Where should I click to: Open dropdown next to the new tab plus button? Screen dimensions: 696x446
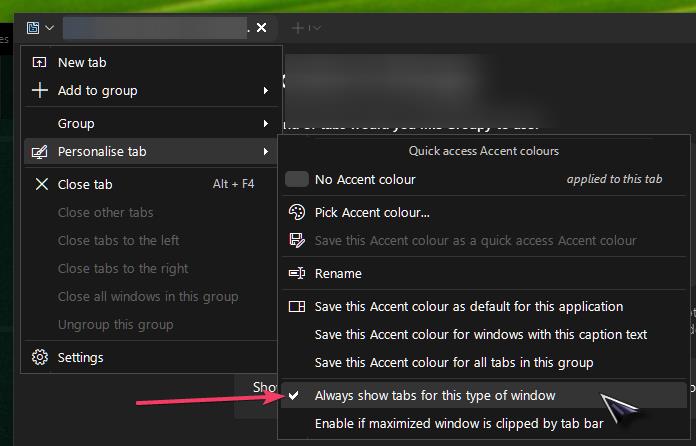pos(317,28)
